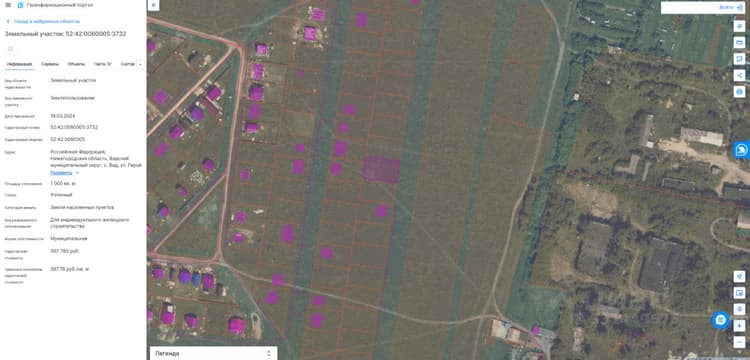The image size is (750, 360).
Task: Open the Части ЗУ tab
Action: 103,64
